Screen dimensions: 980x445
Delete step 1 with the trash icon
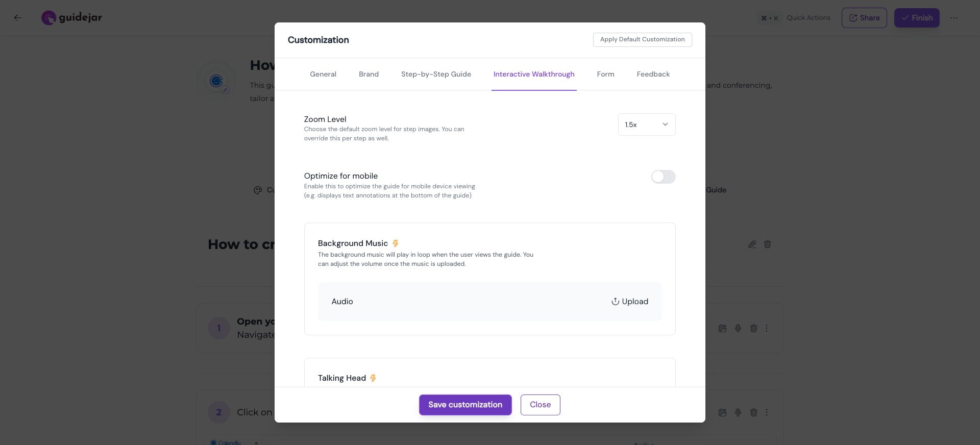753,328
